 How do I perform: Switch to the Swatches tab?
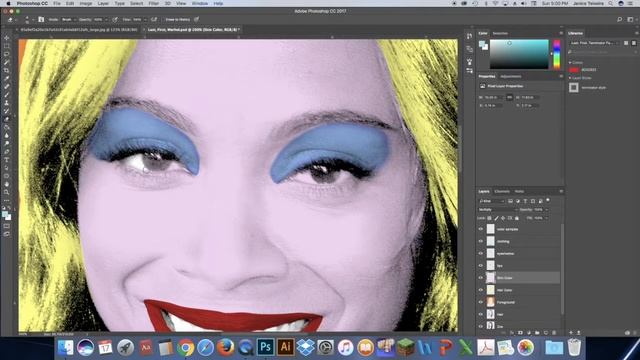[500, 33]
